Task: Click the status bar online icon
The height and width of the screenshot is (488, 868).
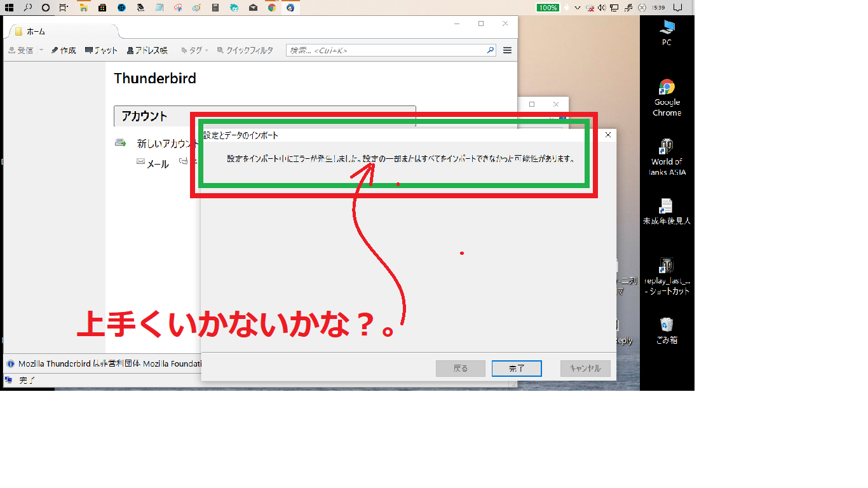Action: pos(9,380)
